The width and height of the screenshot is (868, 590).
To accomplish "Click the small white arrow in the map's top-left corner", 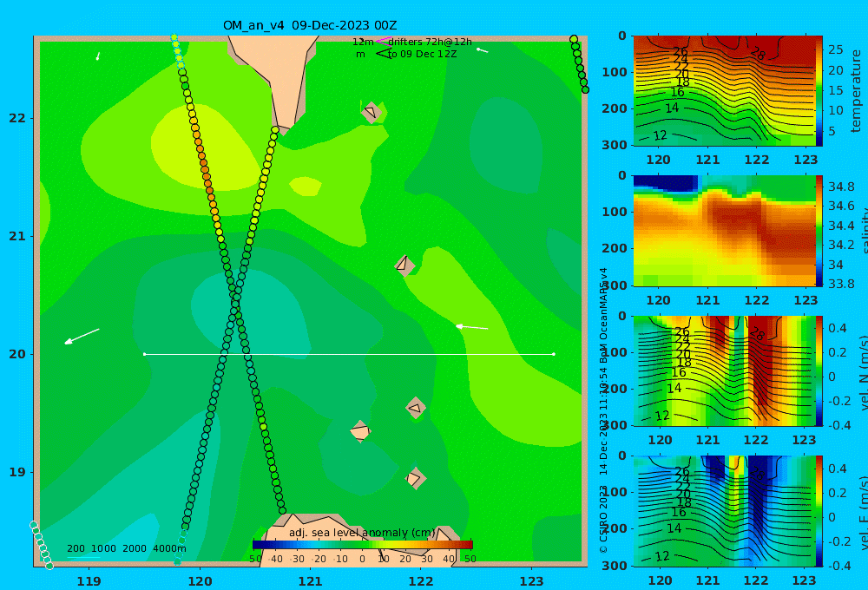I will point(98,56).
